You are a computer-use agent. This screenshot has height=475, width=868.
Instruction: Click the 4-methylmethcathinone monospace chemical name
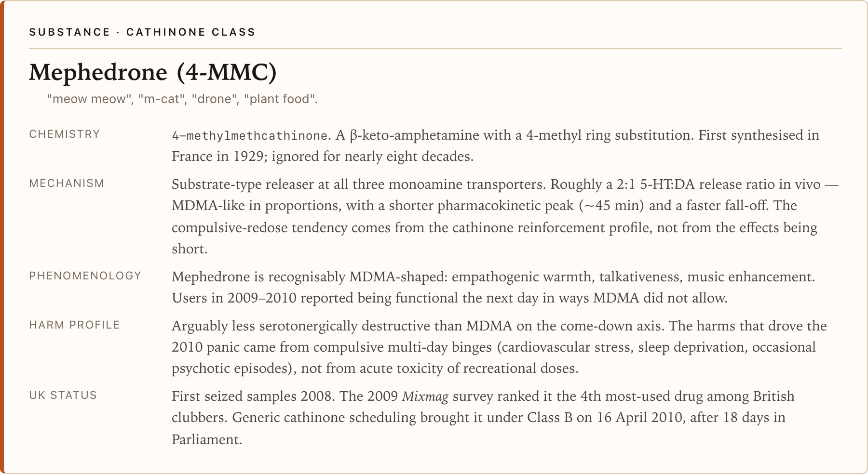[250, 136]
